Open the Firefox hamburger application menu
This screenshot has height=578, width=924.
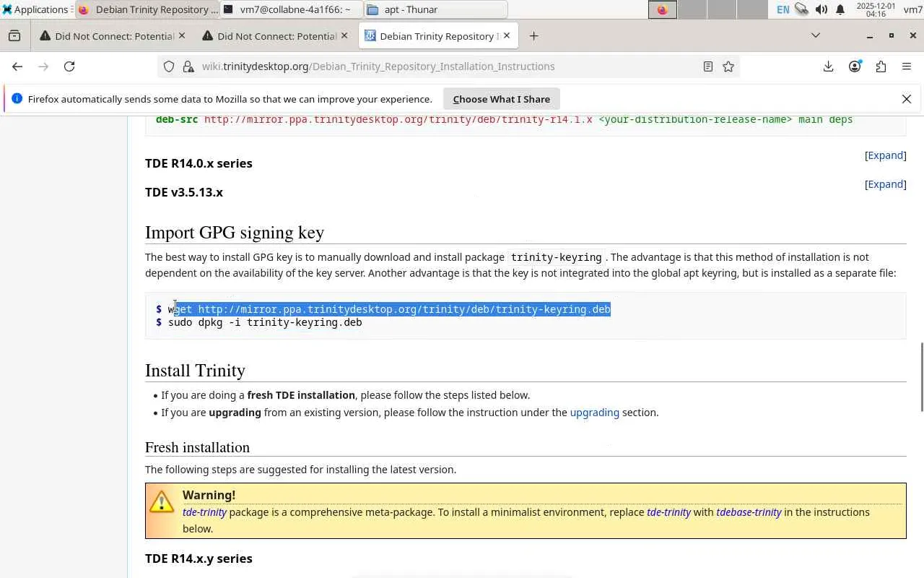coord(907,66)
